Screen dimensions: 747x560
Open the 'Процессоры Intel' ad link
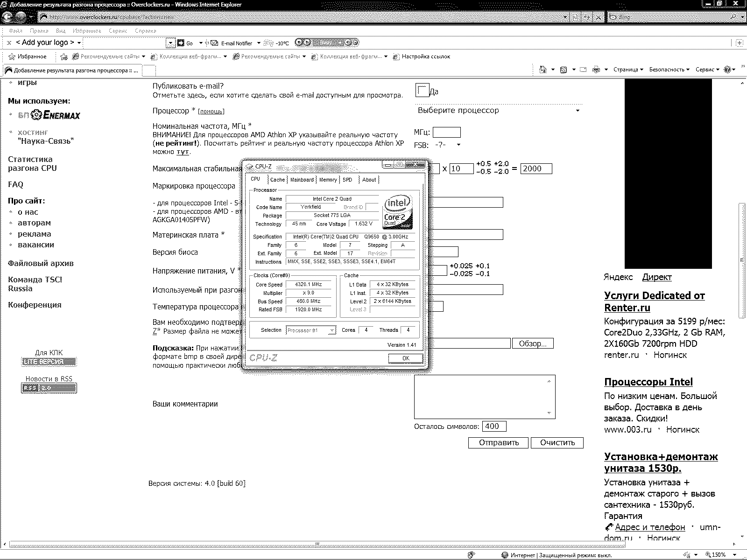pos(648,382)
